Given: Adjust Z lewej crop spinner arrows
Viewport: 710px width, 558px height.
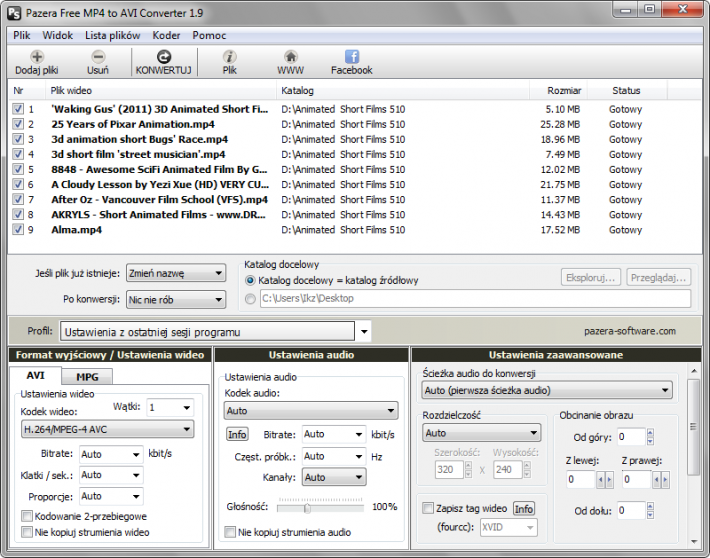Looking at the screenshot, I should [x=604, y=480].
